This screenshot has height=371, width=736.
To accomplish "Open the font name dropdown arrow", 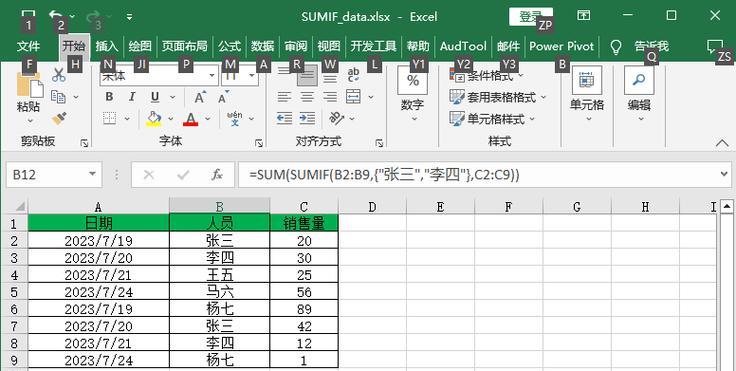I will (212, 75).
